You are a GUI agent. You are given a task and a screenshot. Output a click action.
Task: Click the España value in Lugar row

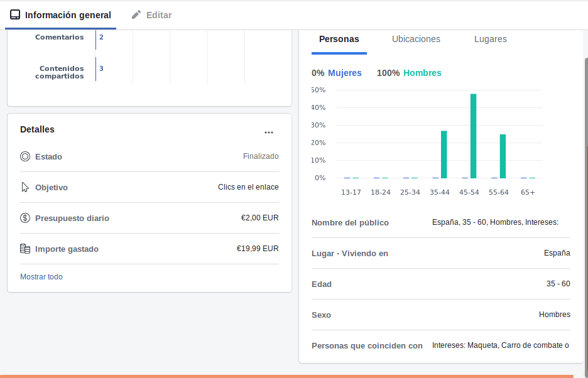click(557, 253)
